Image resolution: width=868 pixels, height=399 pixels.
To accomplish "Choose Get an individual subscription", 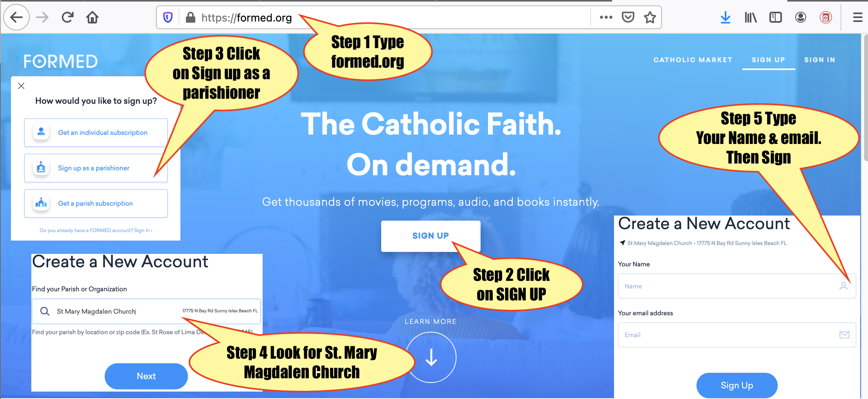I will tap(96, 133).
